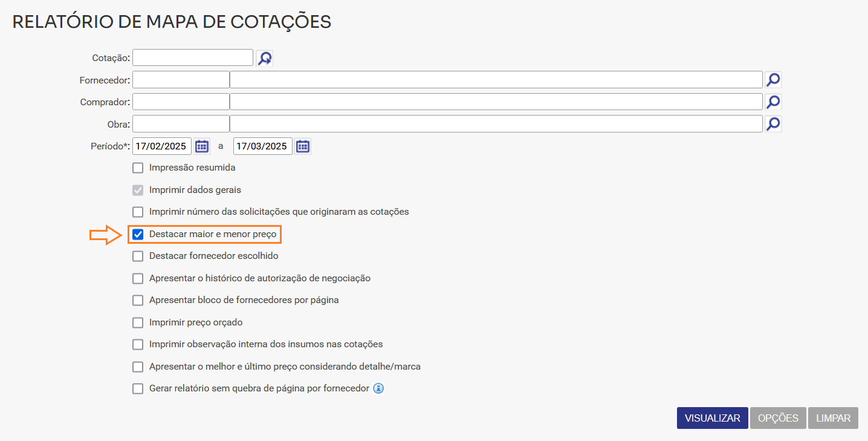The image size is (868, 441).
Task: Open calendar picker for start date 17/02/2025
Action: tap(202, 146)
